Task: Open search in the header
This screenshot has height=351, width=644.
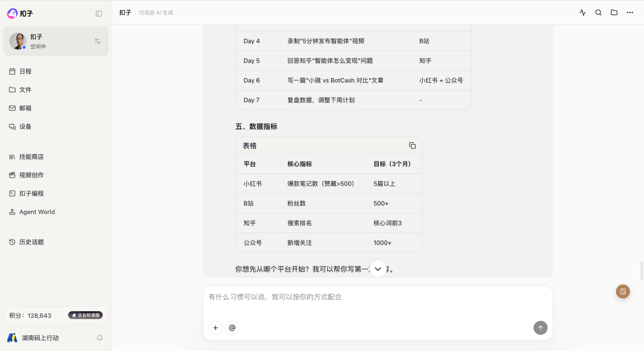Action: click(x=599, y=13)
